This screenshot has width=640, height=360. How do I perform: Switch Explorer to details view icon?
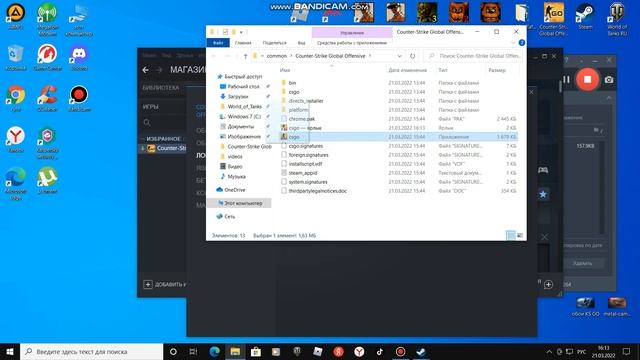(510, 236)
